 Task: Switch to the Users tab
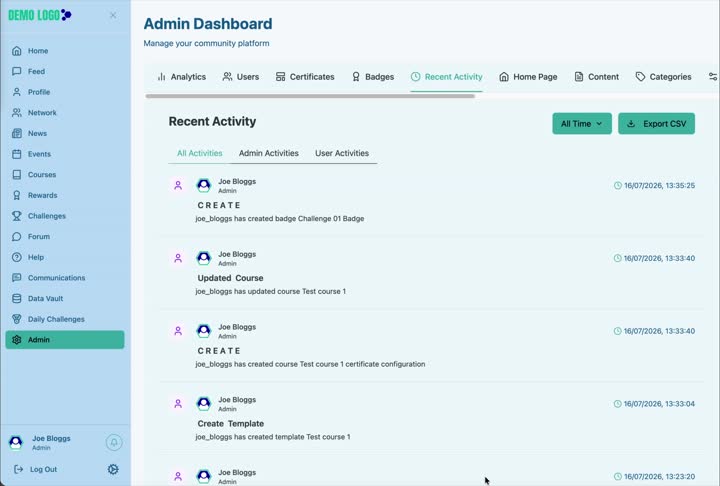click(241, 77)
